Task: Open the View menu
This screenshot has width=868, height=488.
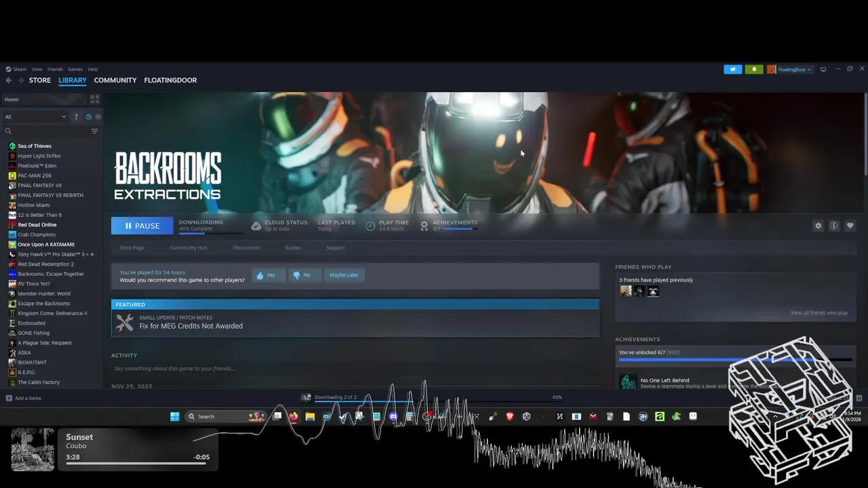Action: [x=37, y=69]
